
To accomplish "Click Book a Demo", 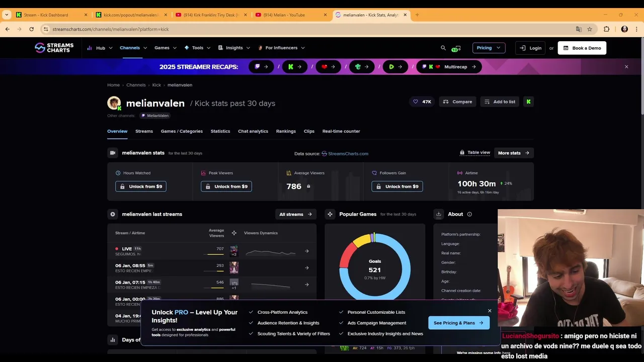I will [x=582, y=48].
